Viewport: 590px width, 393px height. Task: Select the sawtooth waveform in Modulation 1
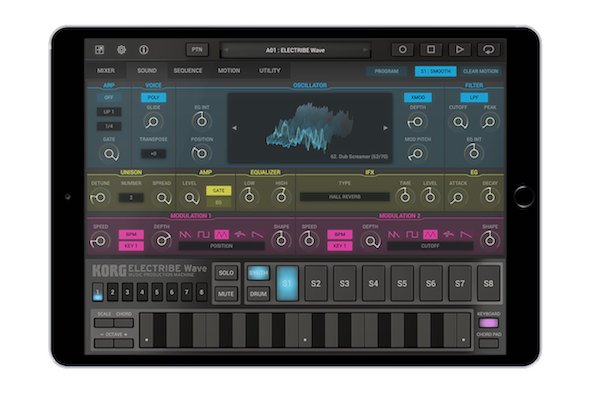coord(185,235)
